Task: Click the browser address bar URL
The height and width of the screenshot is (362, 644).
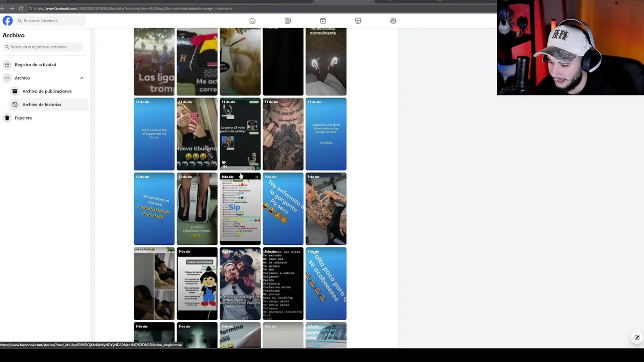Action: click(x=133, y=9)
